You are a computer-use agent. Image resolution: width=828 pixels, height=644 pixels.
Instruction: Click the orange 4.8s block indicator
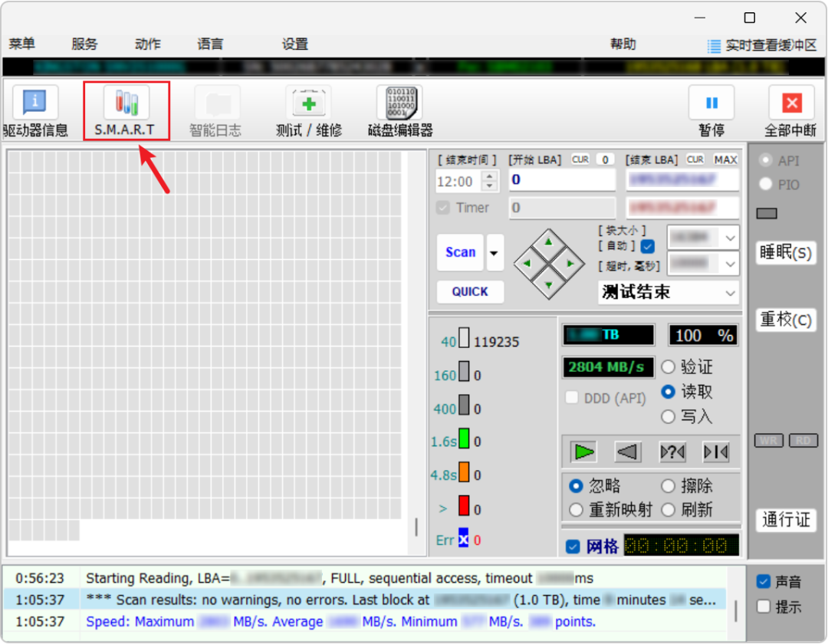click(464, 472)
